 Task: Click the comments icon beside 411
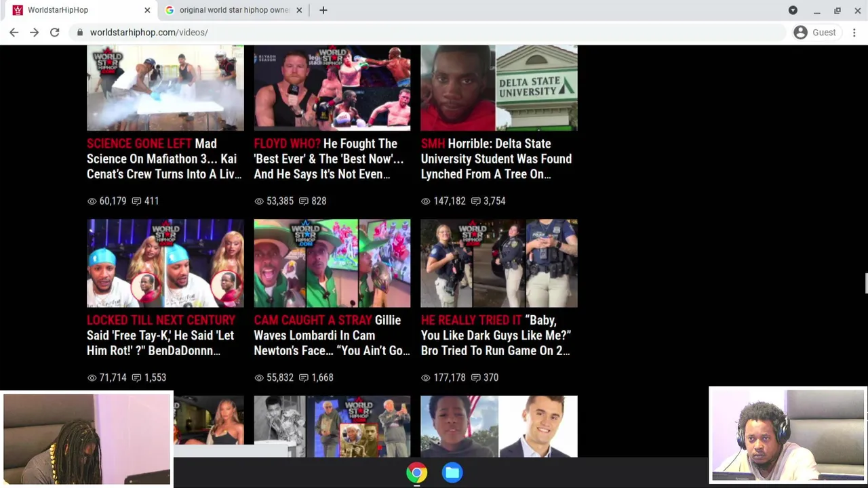136,201
